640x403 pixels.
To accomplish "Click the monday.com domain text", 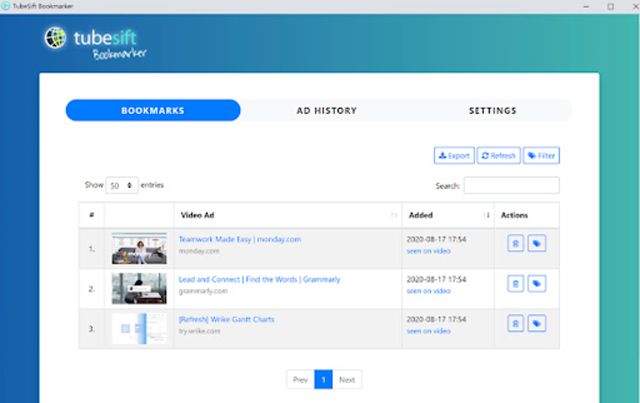I will (x=199, y=251).
